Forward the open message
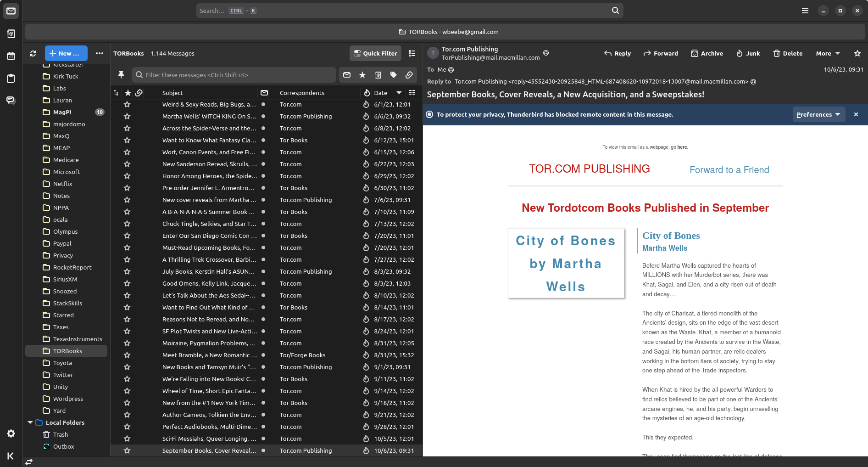 pyautogui.click(x=661, y=53)
